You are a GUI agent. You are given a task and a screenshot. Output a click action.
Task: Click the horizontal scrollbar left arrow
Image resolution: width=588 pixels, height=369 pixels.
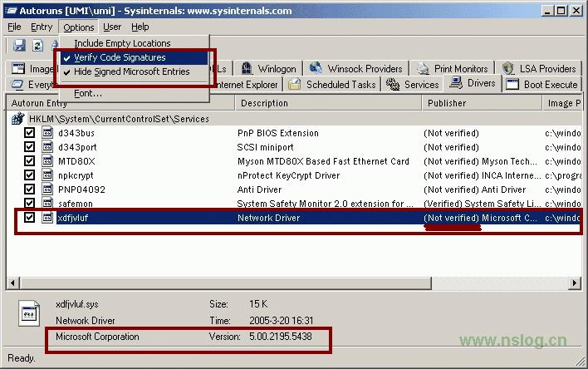(13, 283)
